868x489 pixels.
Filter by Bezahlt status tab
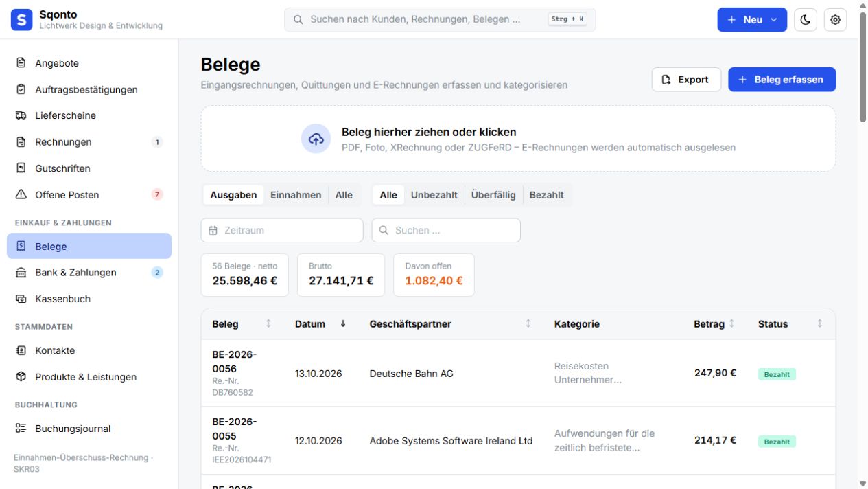click(546, 195)
